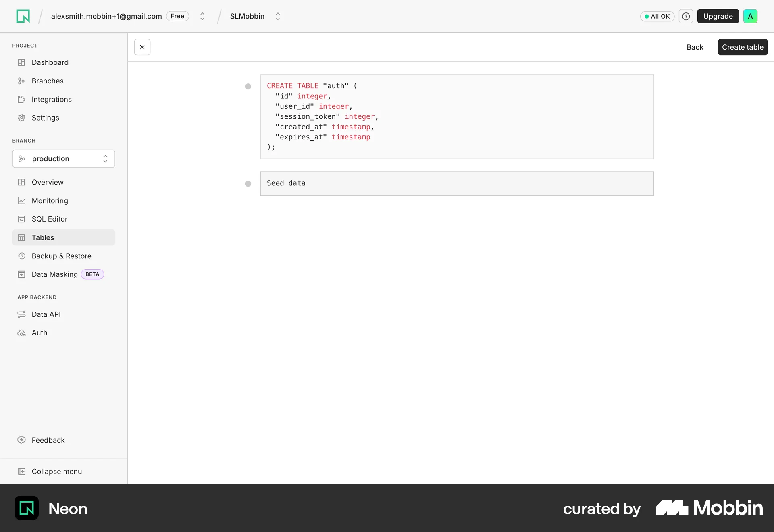The width and height of the screenshot is (774, 532).
Task: Click the BETA badge
Action: [x=92, y=274]
